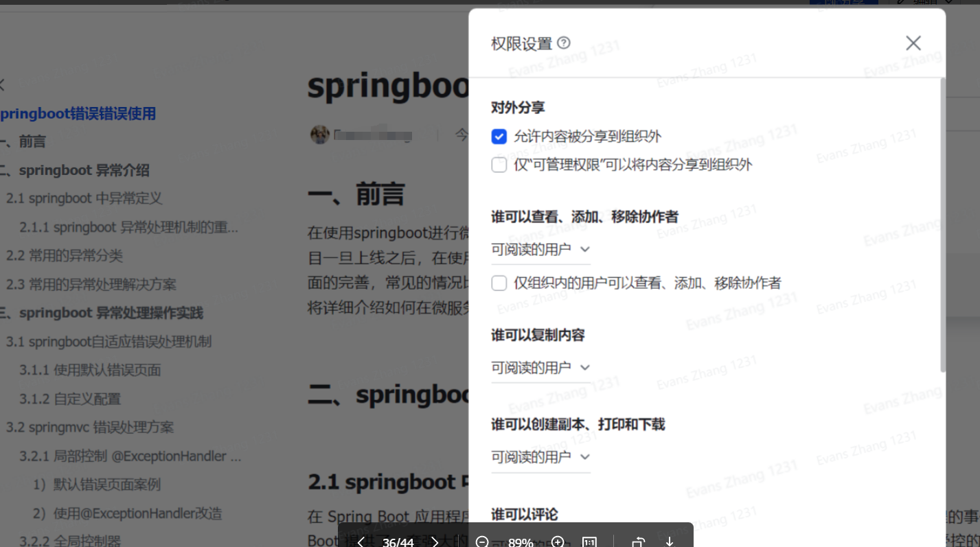Jump to 2.1 springboot 中异常定义
Image resolution: width=980 pixels, height=547 pixels.
click(x=84, y=198)
